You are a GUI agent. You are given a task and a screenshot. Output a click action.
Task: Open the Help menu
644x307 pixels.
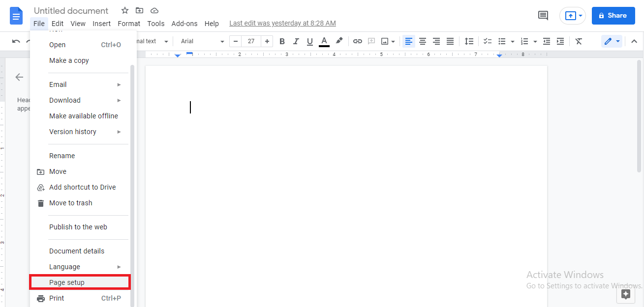(x=212, y=24)
